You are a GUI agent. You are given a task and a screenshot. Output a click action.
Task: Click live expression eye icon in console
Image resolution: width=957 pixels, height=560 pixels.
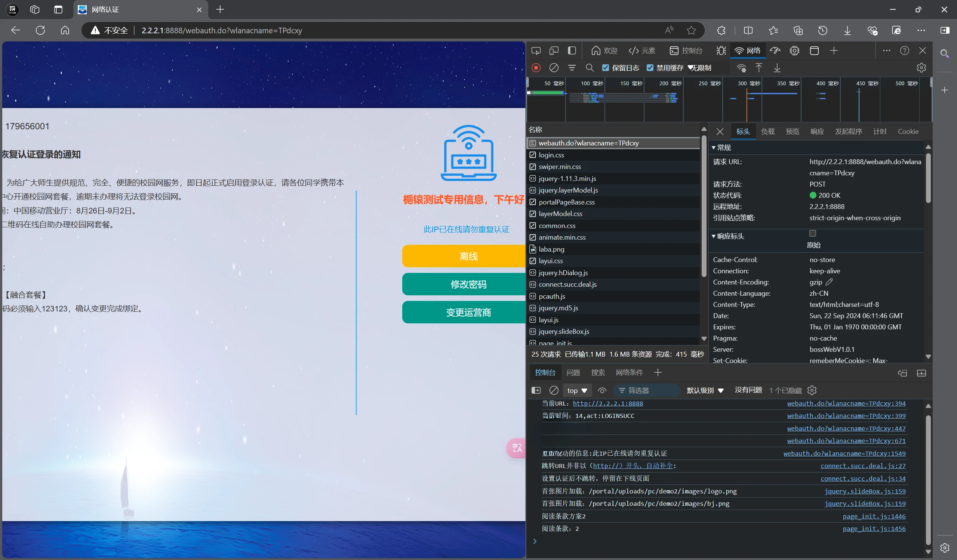click(x=602, y=390)
